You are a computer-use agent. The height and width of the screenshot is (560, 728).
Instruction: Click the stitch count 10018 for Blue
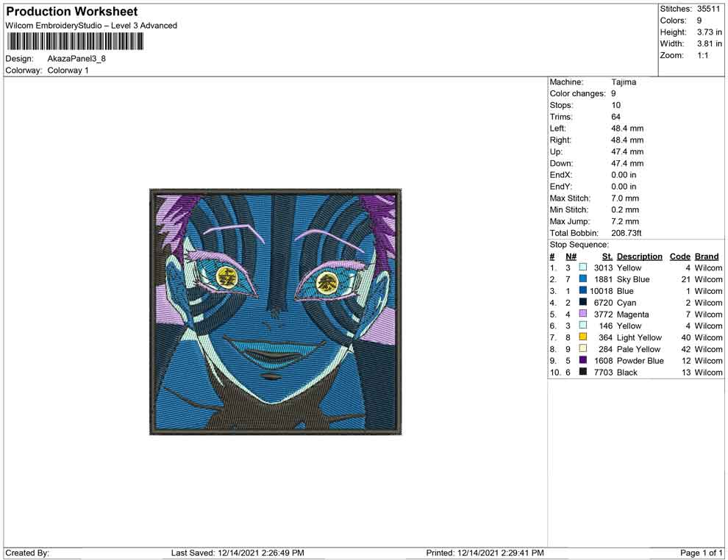point(602,291)
